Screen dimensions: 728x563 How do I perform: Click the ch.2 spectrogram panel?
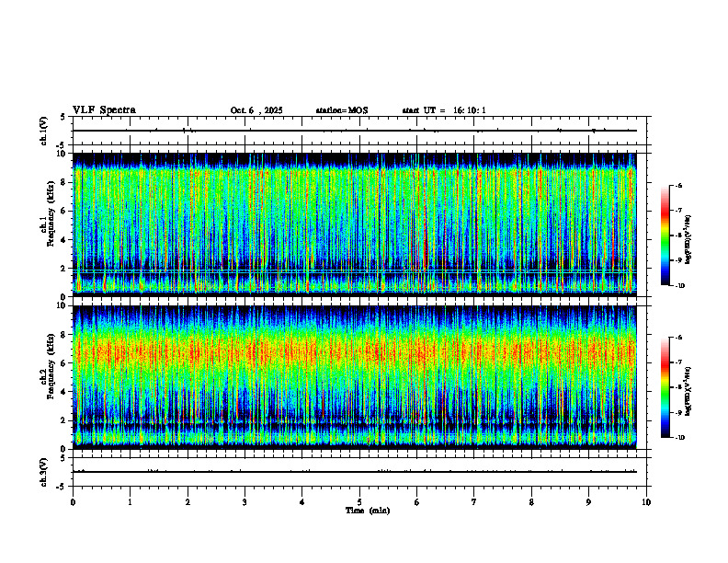pyautogui.click(x=354, y=377)
